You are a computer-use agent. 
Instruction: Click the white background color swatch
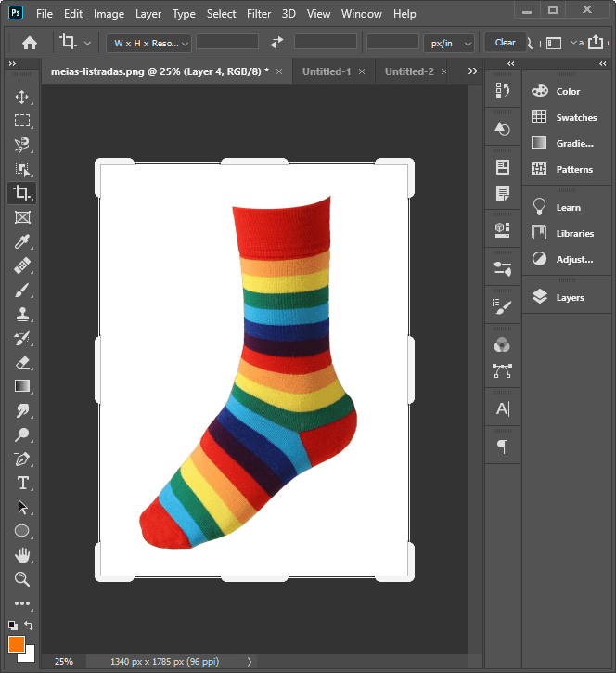(x=29, y=656)
